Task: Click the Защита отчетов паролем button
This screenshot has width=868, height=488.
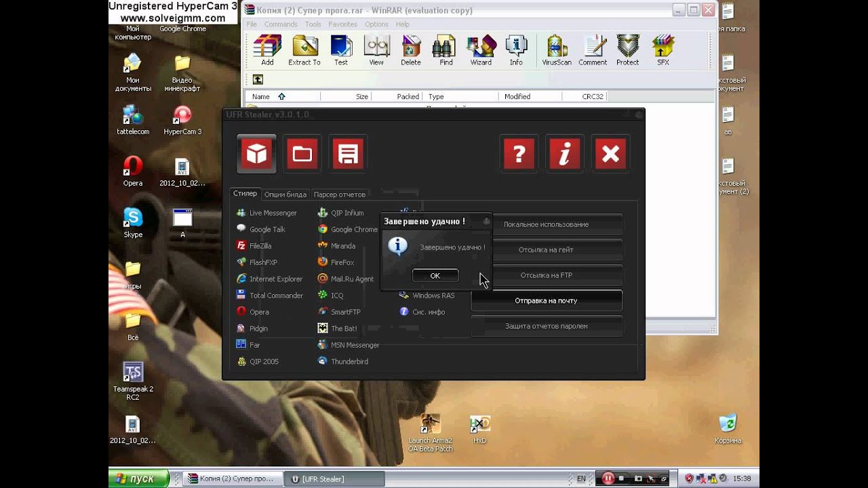Action: [546, 326]
